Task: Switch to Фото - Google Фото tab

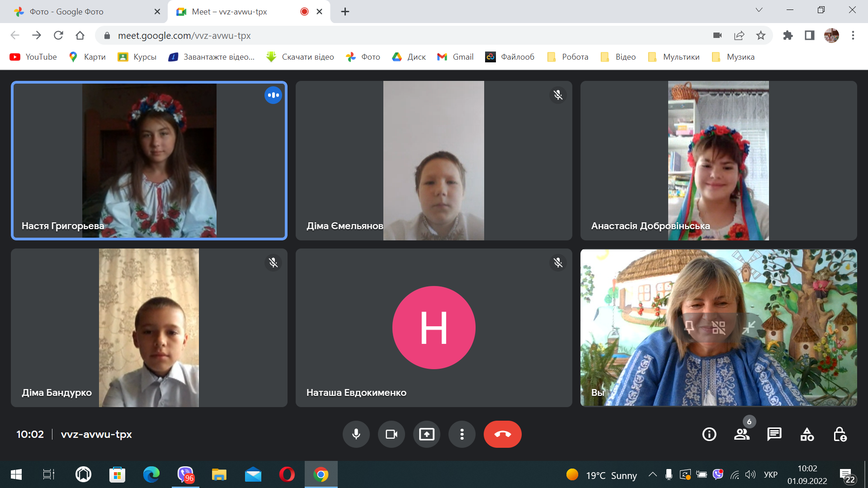Action: 84,12
